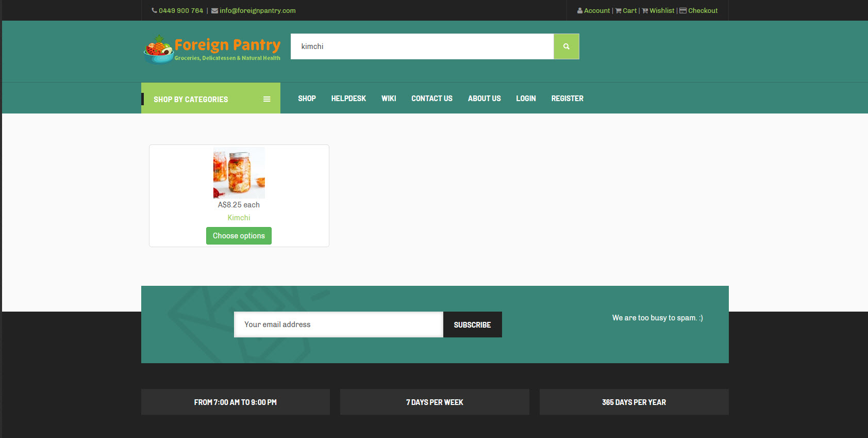868x438 pixels.
Task: Go to the Wiki page
Action: 389,99
